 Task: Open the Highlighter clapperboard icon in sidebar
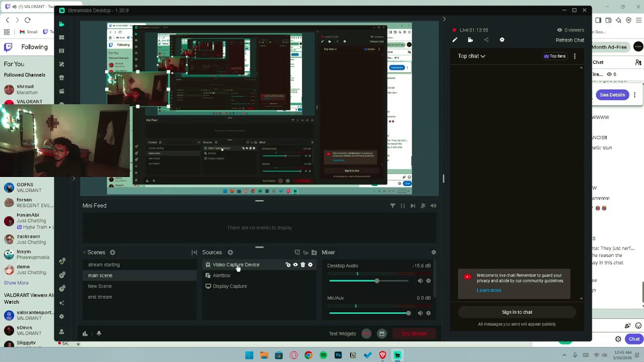[x=61, y=91]
